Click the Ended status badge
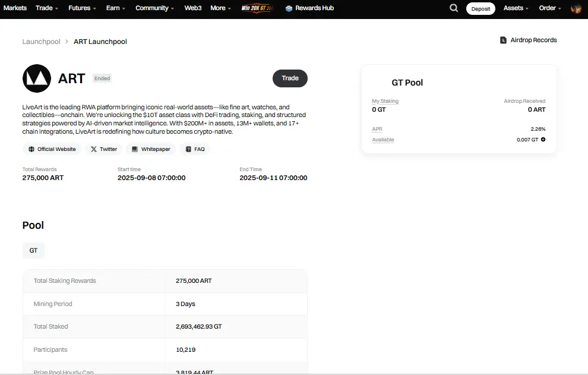 tap(102, 78)
